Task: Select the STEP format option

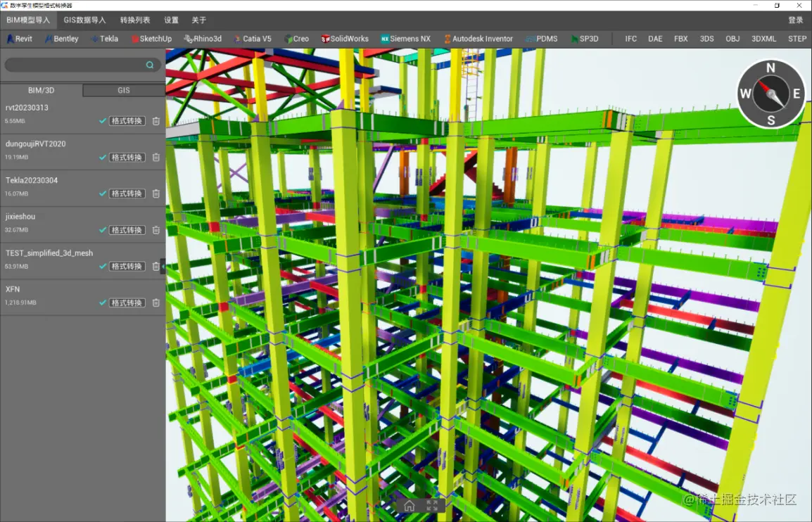Action: click(x=797, y=39)
